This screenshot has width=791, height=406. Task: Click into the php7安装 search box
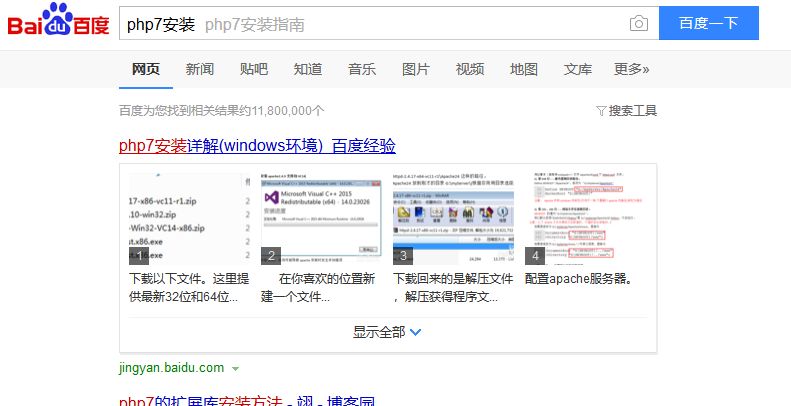(x=389, y=23)
